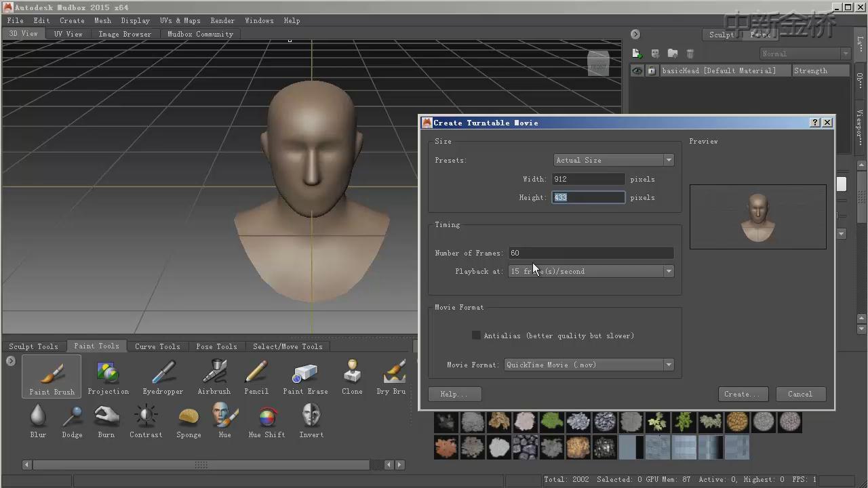
Task: Click the turntable Preview thumbnail
Action: coord(758,217)
